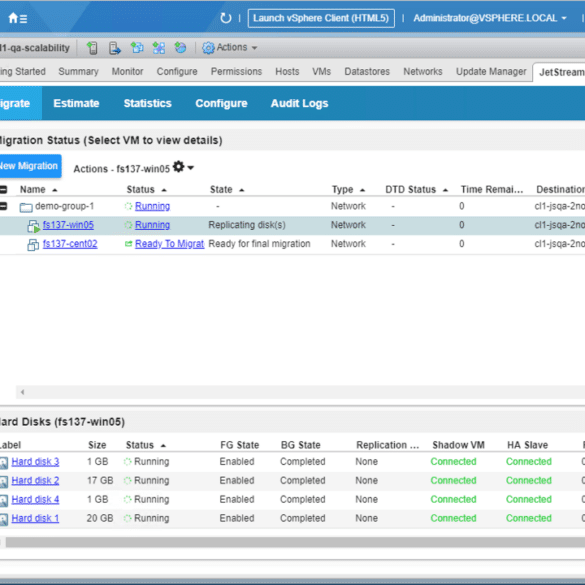Screen dimensions: 585x585
Task: Open the Administrator@VSPHERE.LOCAL user menu
Action: coord(490,18)
